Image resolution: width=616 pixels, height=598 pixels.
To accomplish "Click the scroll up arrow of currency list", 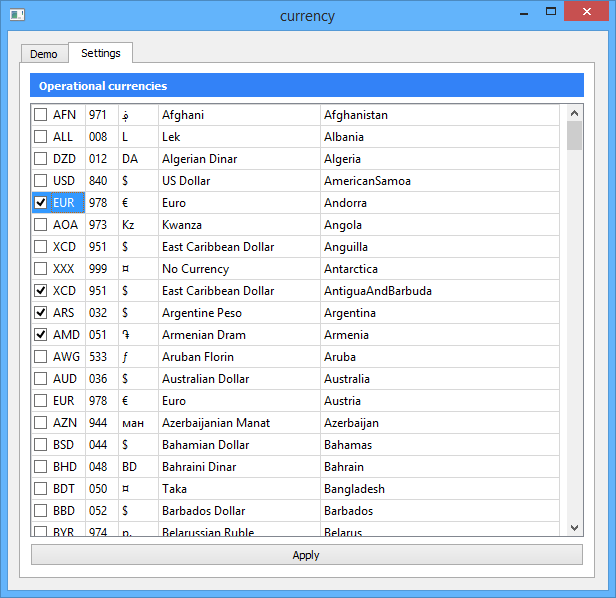I will pos(574,114).
